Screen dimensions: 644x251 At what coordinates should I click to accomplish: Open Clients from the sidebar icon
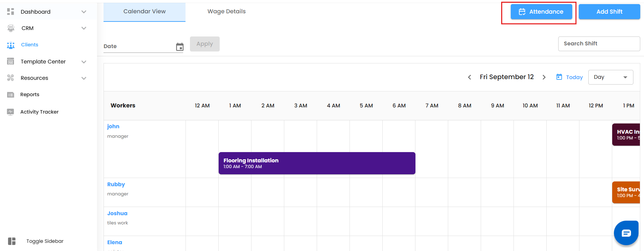tap(11, 45)
